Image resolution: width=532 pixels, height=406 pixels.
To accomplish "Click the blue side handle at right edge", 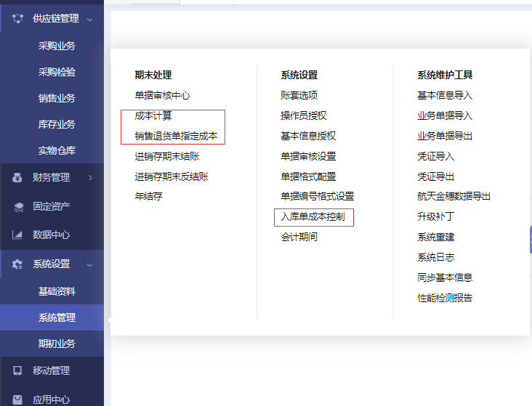I will pos(531,240).
